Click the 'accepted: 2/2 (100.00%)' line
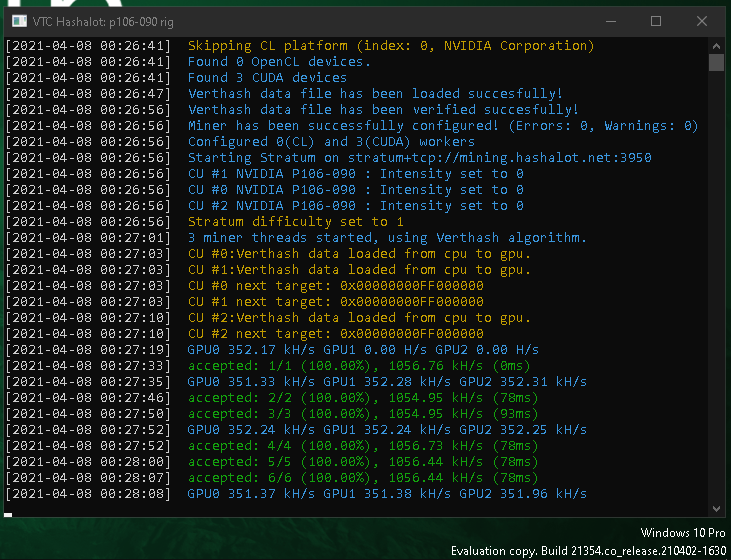Screen dimensions: 731x560 [363, 398]
